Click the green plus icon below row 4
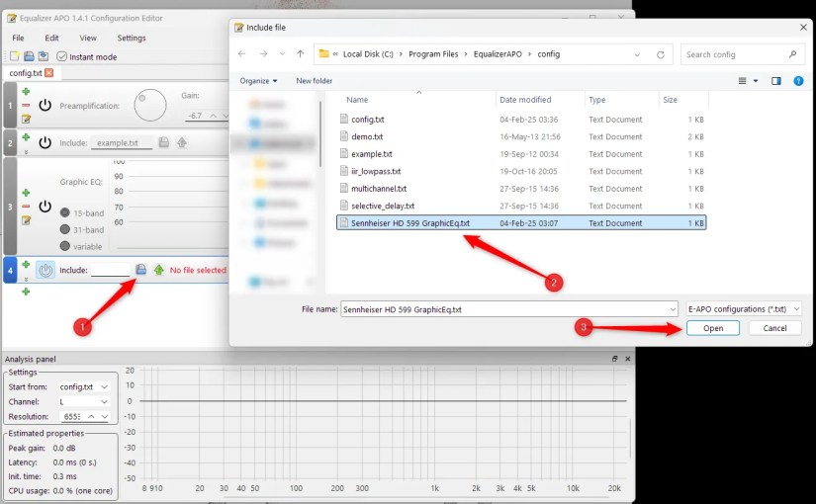816x504 pixels. [26, 292]
